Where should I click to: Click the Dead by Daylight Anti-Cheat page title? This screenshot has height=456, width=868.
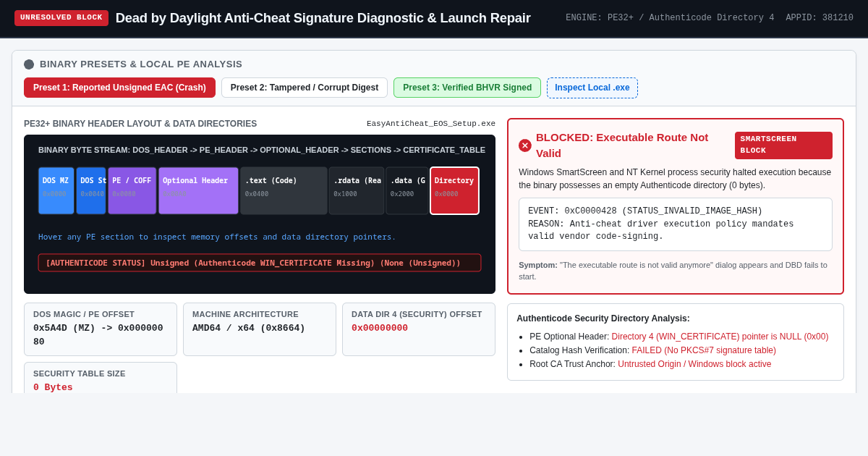pos(323,18)
